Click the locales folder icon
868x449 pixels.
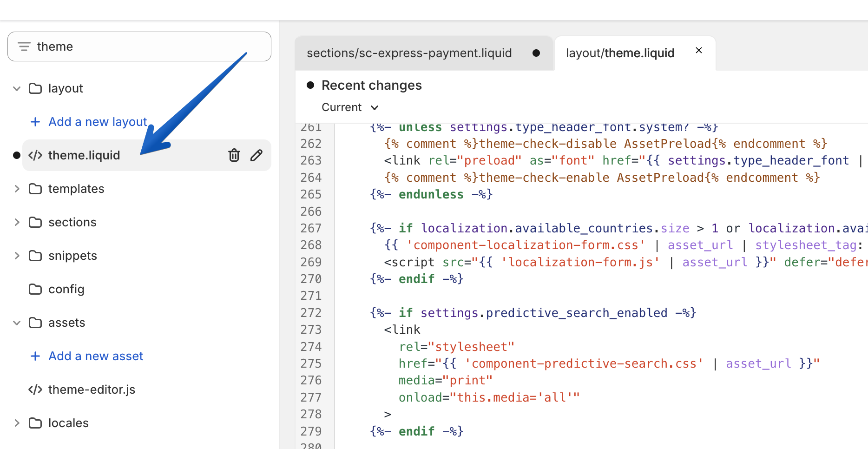[x=35, y=423]
